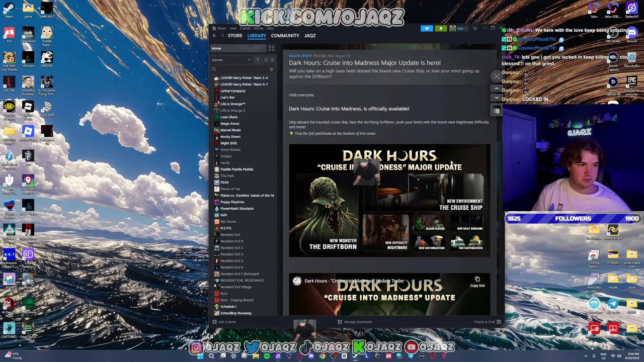Image resolution: width=644 pixels, height=362 pixels.
Task: Open Google Chrome from the taskbar
Action: (x=323, y=356)
